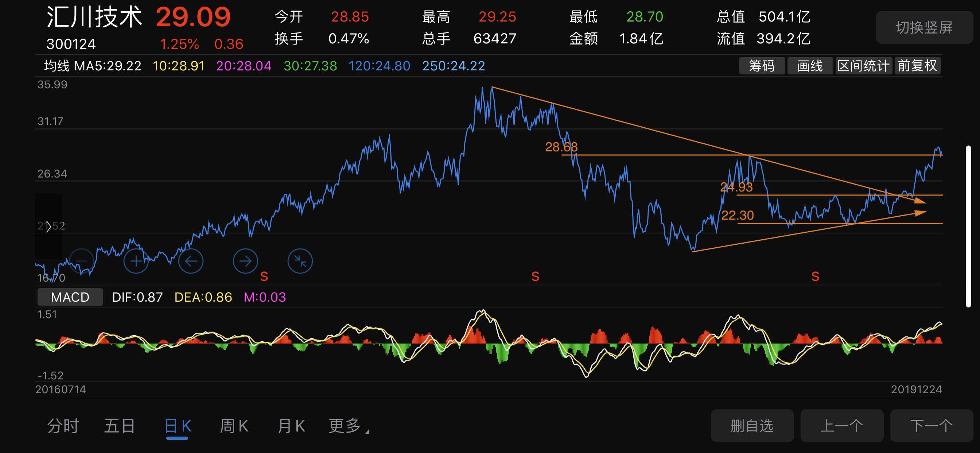This screenshot has height=453, width=980.
Task: Tap the 换手 0.47% turnover value
Action: pyautogui.click(x=322, y=38)
